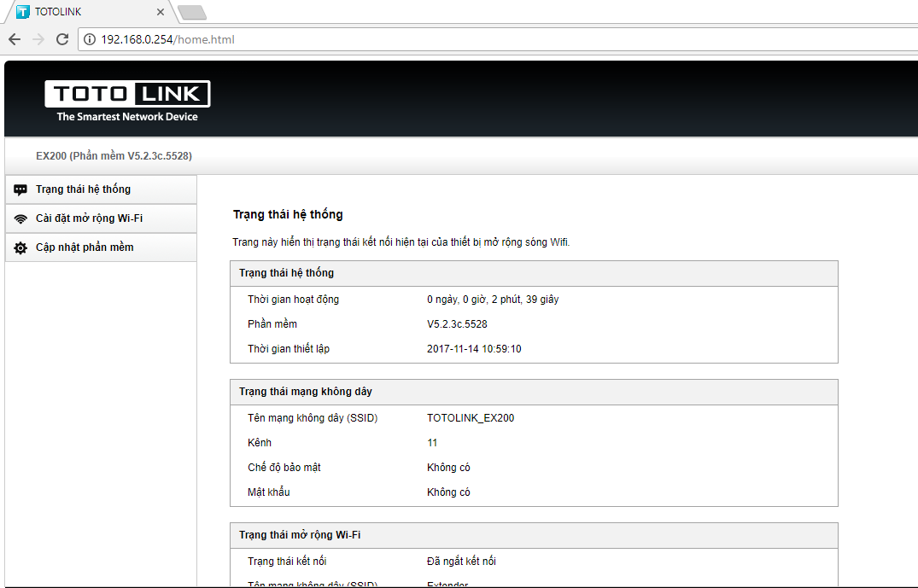918x588 pixels.
Task: Open the 'Trạng thái hệ thống' menu label
Action: [83, 189]
